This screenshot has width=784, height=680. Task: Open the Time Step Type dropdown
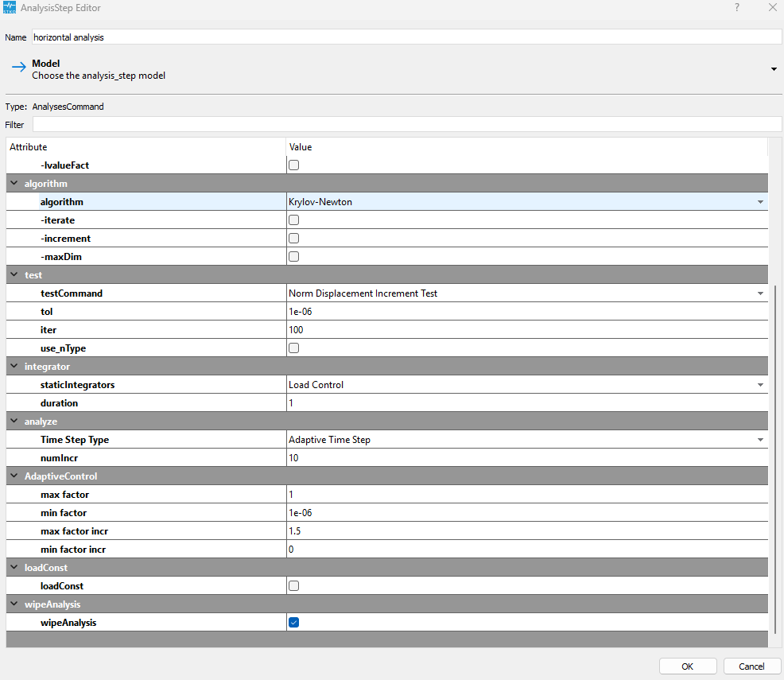[760, 440]
